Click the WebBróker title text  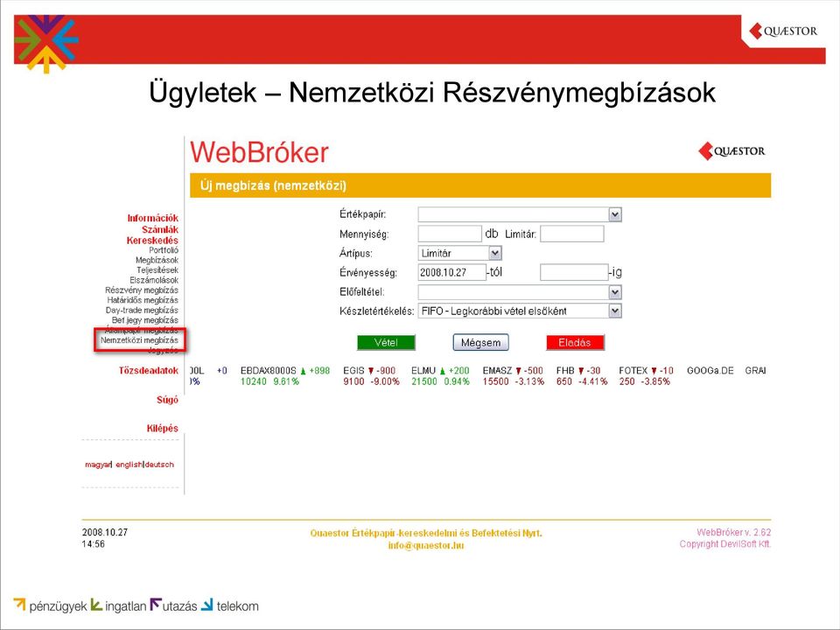click(259, 152)
